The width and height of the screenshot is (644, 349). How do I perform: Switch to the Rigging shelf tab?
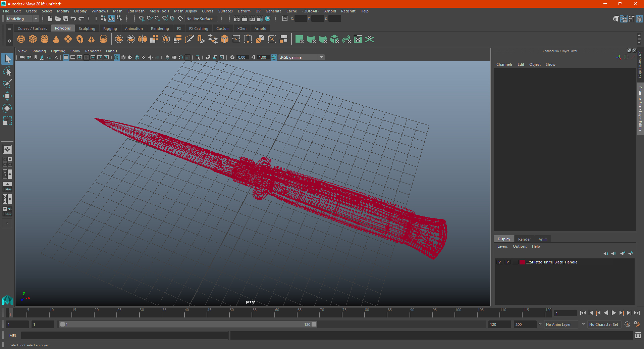(x=110, y=29)
